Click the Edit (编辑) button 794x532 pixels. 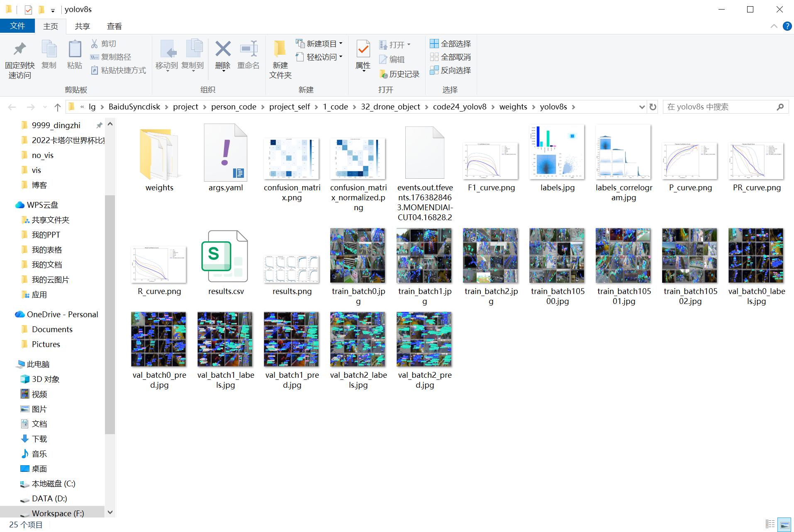pyautogui.click(x=392, y=59)
